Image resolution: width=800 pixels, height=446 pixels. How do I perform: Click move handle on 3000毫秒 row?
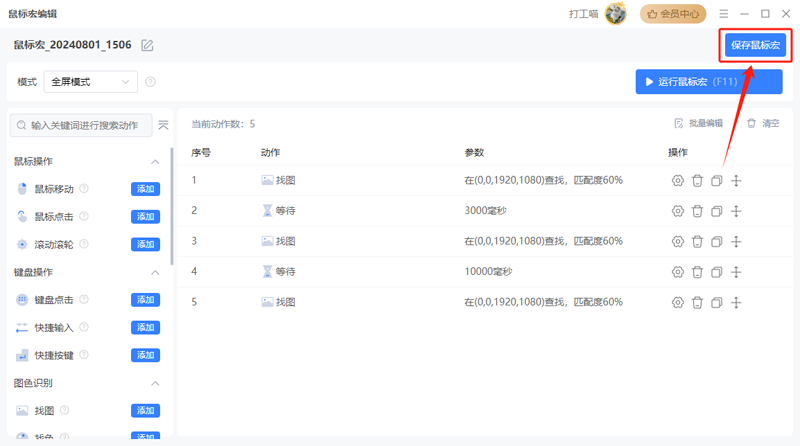[736, 211]
